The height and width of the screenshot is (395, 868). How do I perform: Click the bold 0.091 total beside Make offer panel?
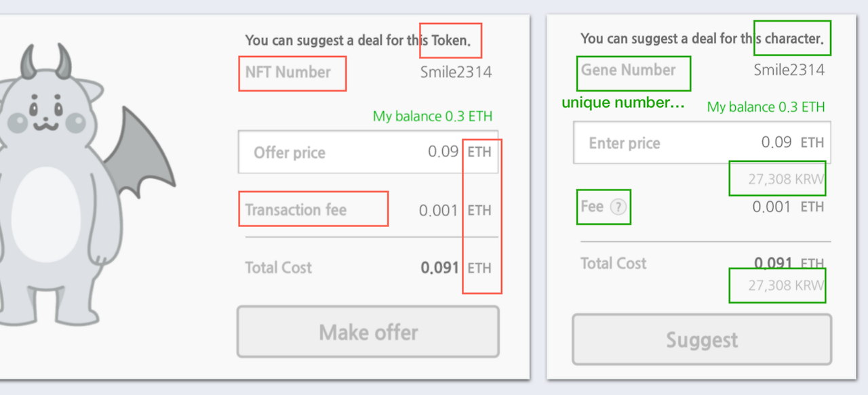click(439, 268)
